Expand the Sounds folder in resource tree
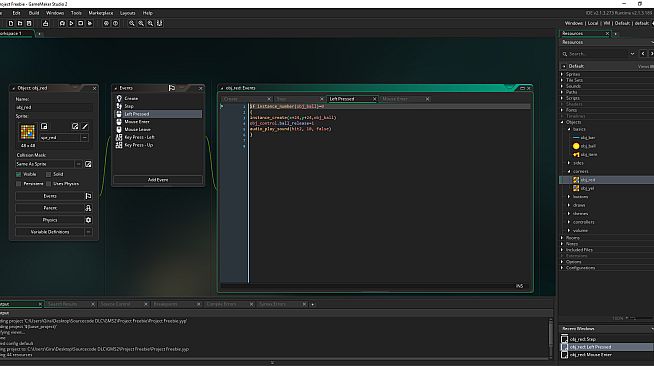The image size is (654, 366). [x=562, y=86]
